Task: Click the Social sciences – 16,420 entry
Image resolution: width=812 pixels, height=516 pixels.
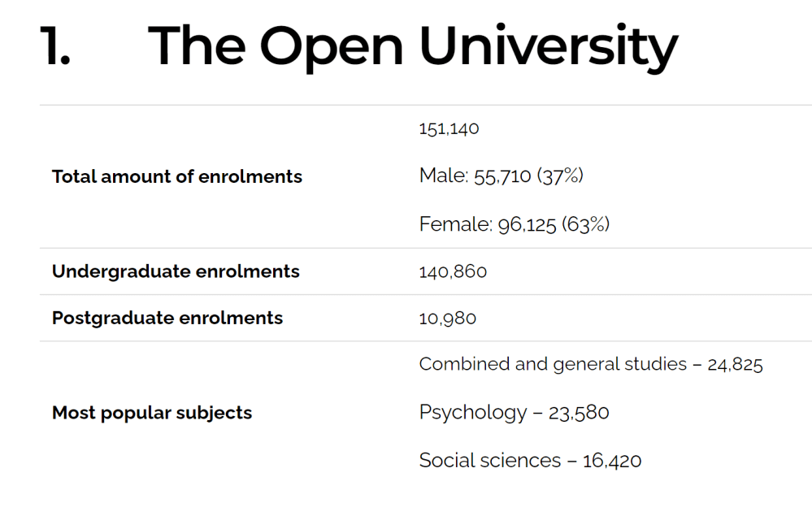Action: click(530, 461)
